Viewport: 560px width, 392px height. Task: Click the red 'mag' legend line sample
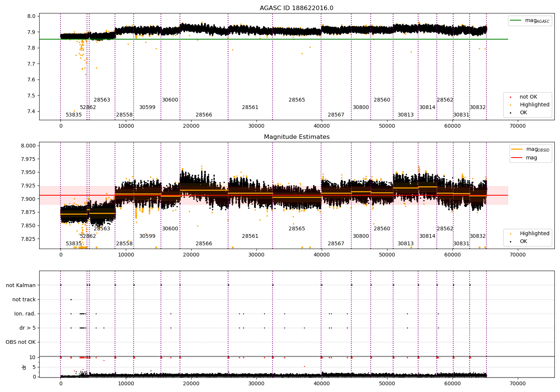(517, 158)
